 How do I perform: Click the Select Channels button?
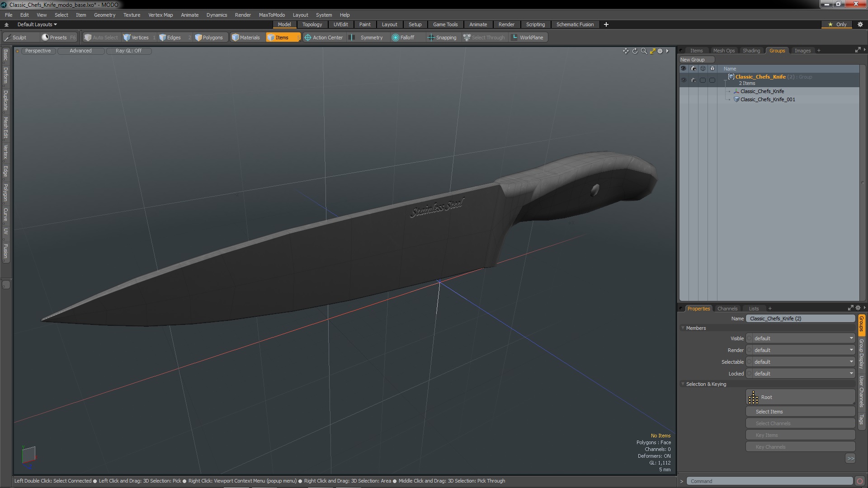[x=800, y=423]
